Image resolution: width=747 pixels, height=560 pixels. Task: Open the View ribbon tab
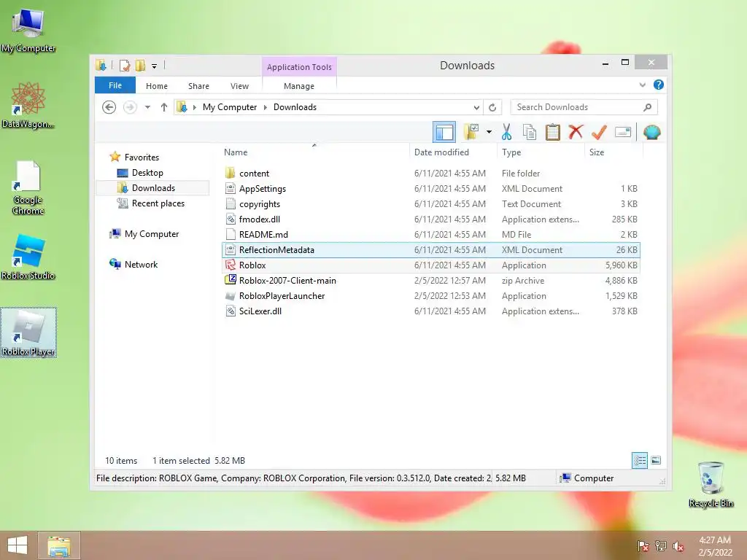(x=239, y=86)
